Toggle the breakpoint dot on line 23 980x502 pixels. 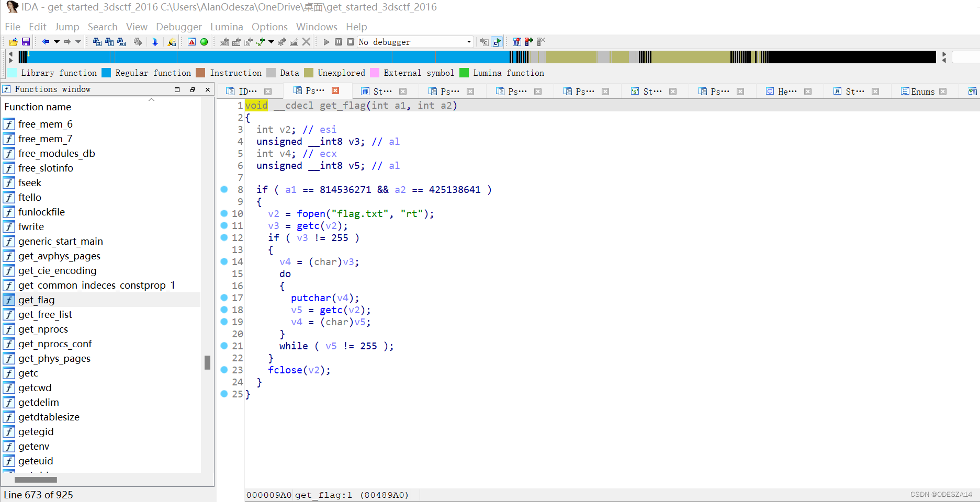(x=224, y=370)
